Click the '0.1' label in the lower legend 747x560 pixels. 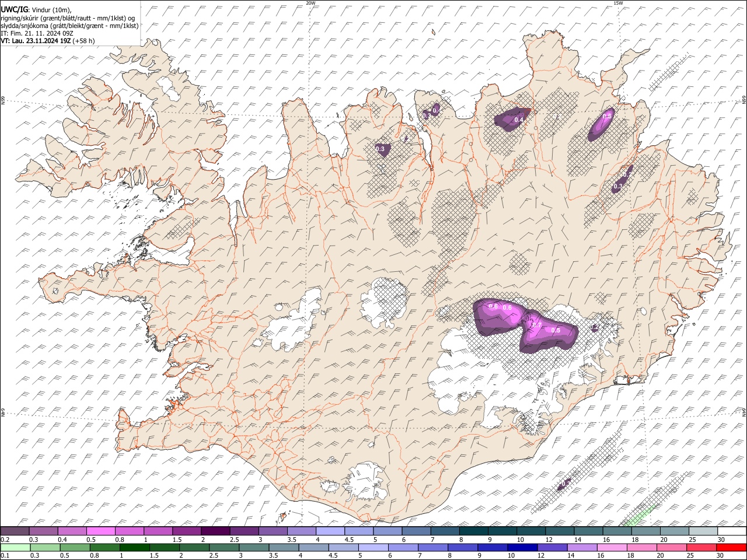pos(5,555)
